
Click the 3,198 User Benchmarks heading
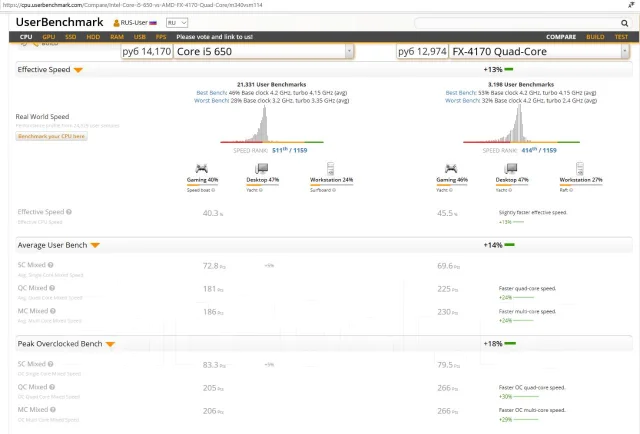(521, 85)
